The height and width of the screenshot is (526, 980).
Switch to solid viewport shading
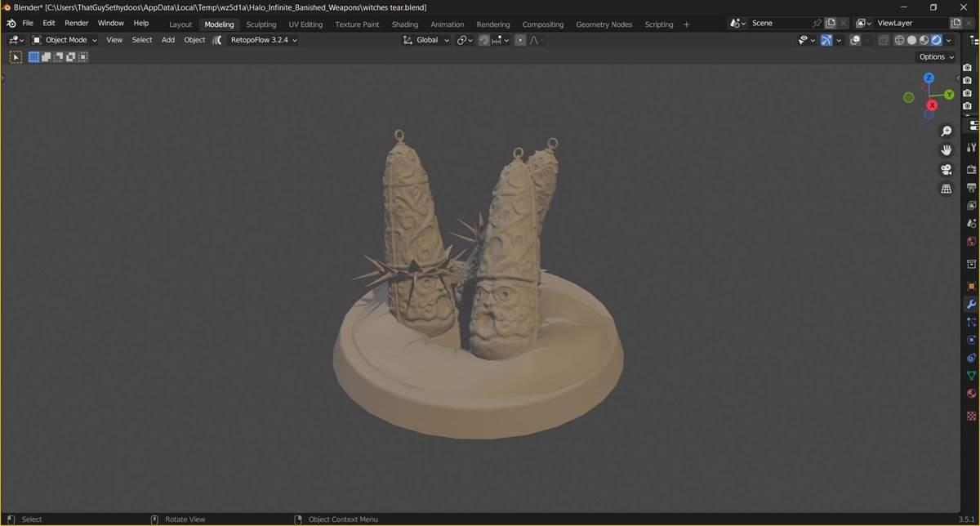pos(912,40)
